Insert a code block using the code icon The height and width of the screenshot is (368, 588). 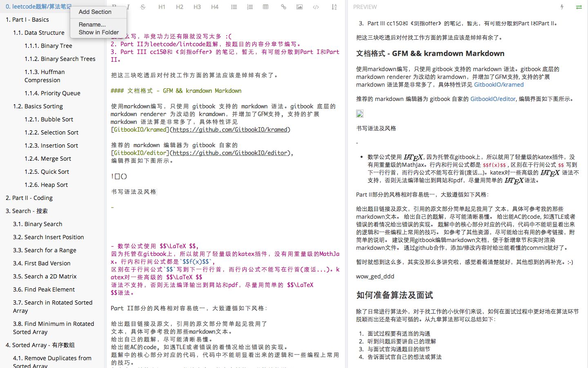[316, 7]
